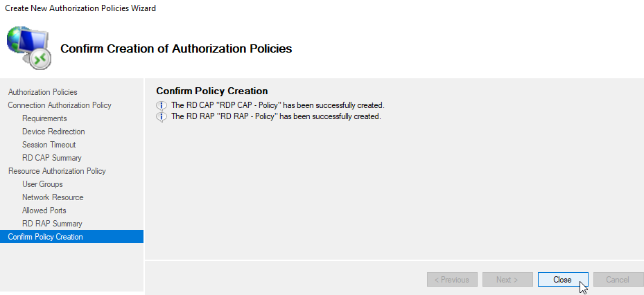
Task: Click the RD RAP successfully created message
Action: point(276,116)
